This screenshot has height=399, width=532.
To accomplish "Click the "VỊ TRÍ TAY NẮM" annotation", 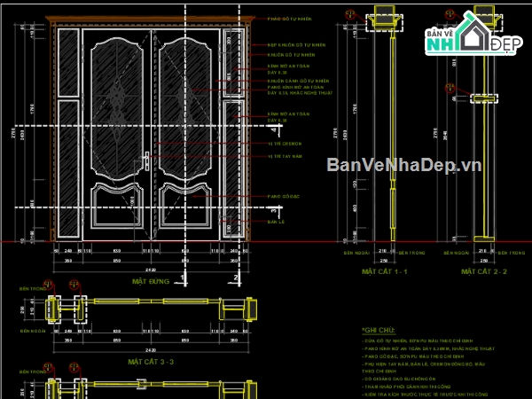I will 285,155.
